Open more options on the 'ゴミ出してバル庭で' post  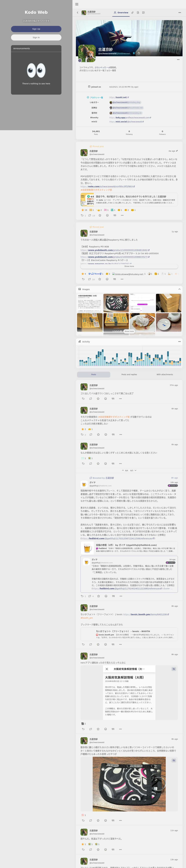[x=121, y=399]
